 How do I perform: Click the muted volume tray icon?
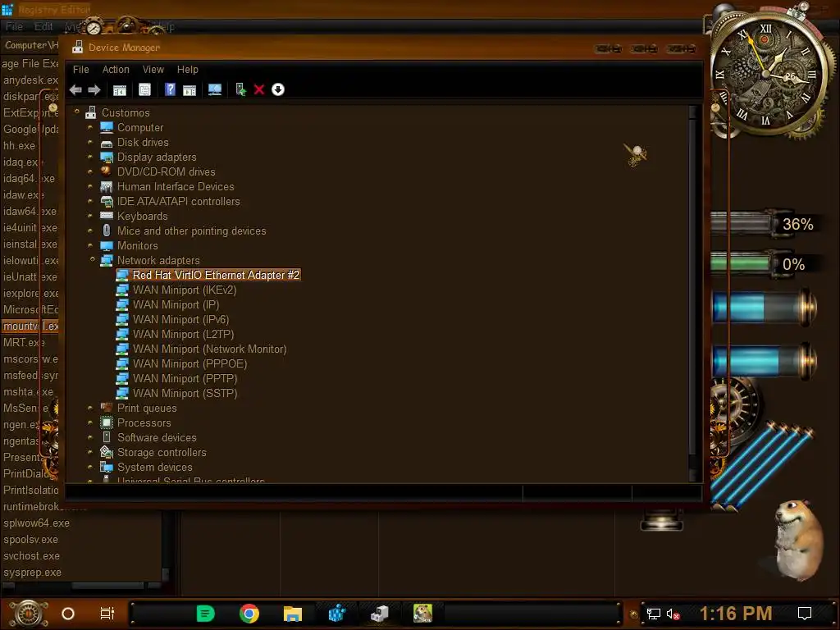(x=673, y=614)
